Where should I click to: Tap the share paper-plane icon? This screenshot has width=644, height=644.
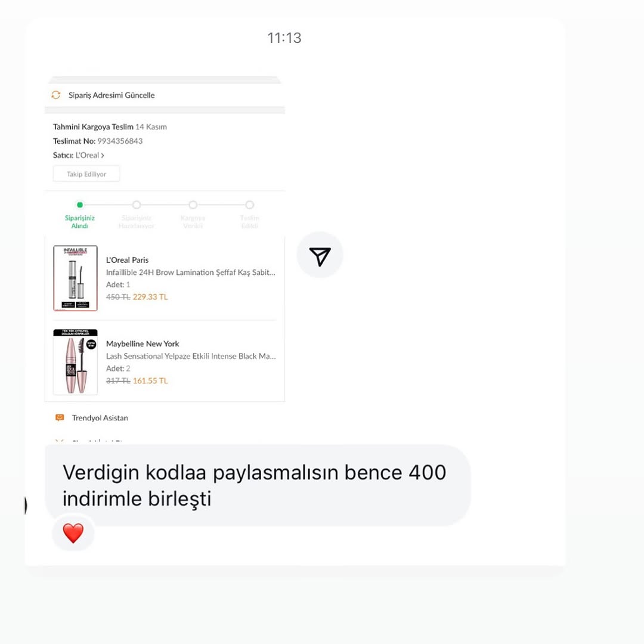pos(320,255)
